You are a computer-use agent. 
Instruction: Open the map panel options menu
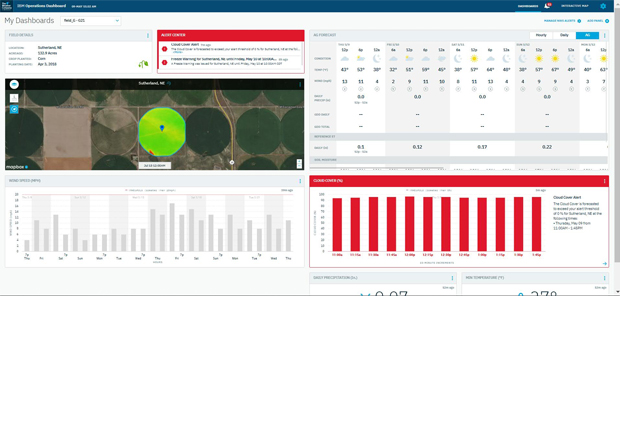(x=300, y=84)
